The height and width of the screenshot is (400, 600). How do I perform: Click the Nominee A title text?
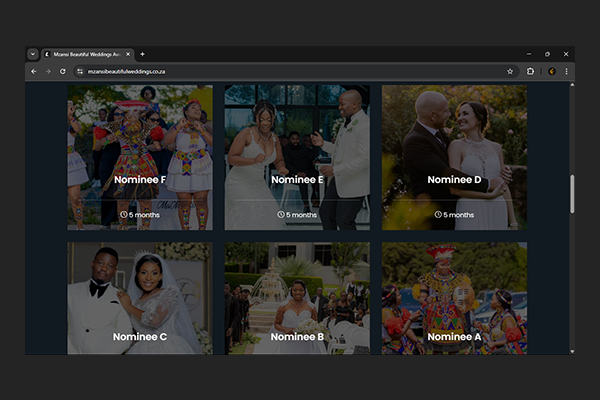[x=454, y=337]
